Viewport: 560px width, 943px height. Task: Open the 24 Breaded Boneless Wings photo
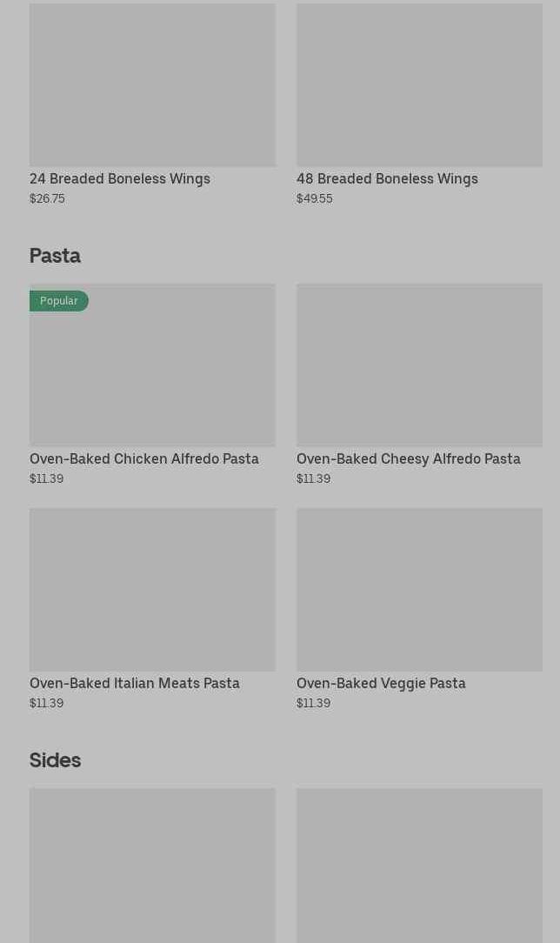click(x=152, y=84)
